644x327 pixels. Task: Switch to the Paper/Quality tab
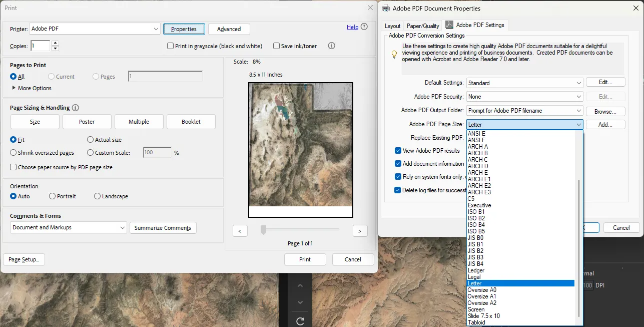pos(423,26)
